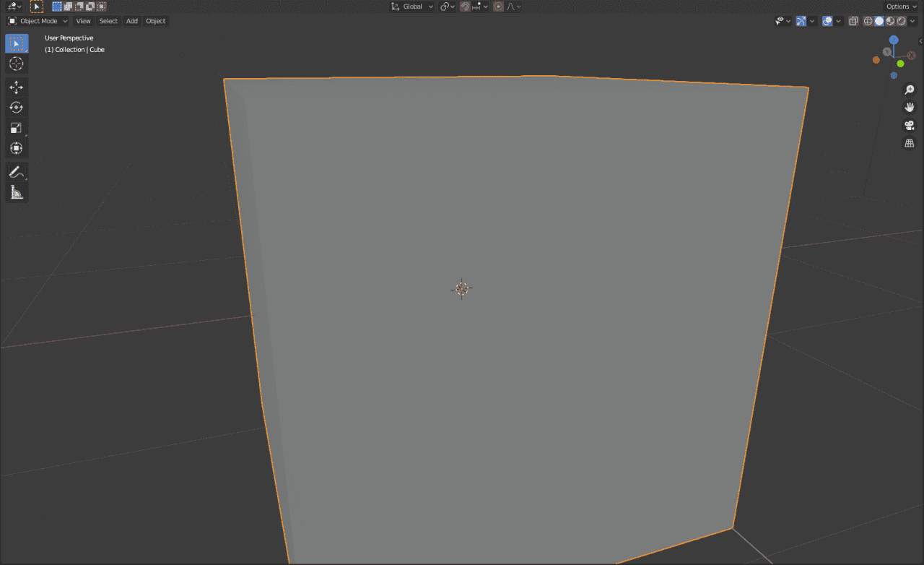Image resolution: width=924 pixels, height=565 pixels.
Task: Select the Move tool
Action: (16, 86)
